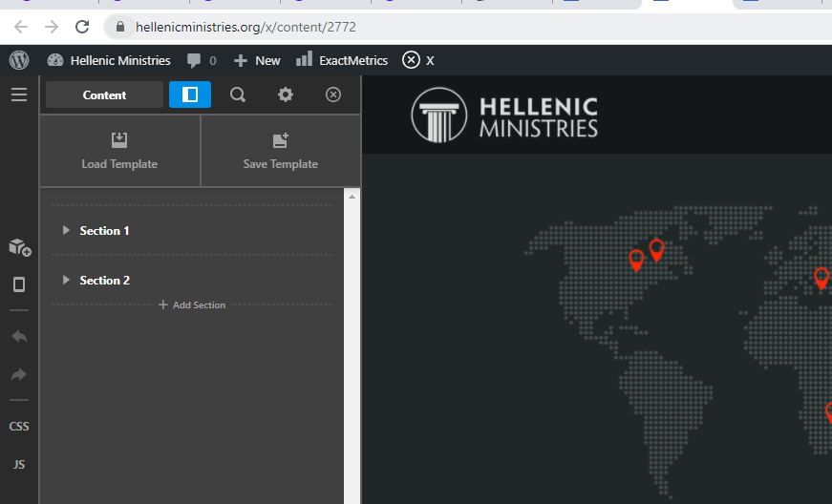Toggle the blue layout panel button
832x504 pixels.
(190, 94)
